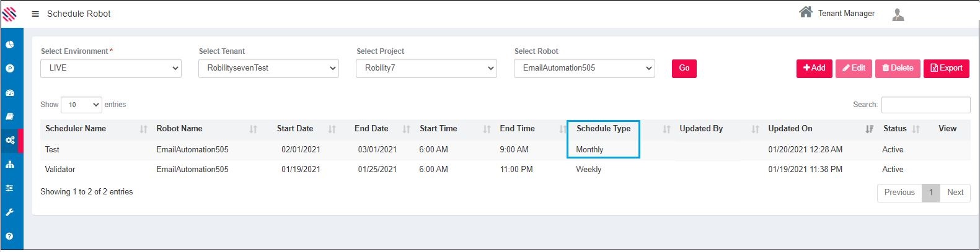Click the home icon near Tenant Manager

click(x=805, y=12)
